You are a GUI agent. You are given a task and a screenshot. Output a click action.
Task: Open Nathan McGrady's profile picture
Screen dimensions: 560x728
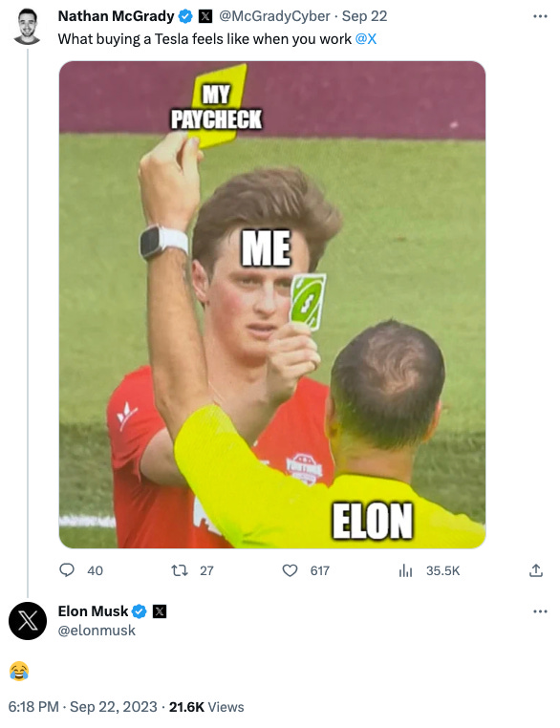pyautogui.click(x=27, y=27)
